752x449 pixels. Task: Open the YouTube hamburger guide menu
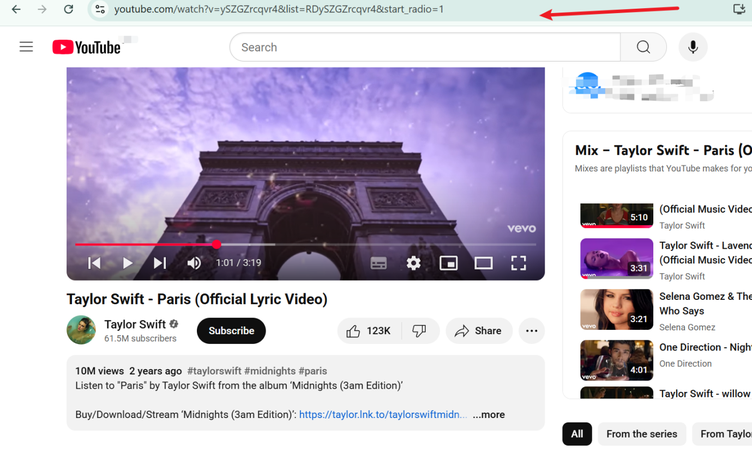point(26,47)
